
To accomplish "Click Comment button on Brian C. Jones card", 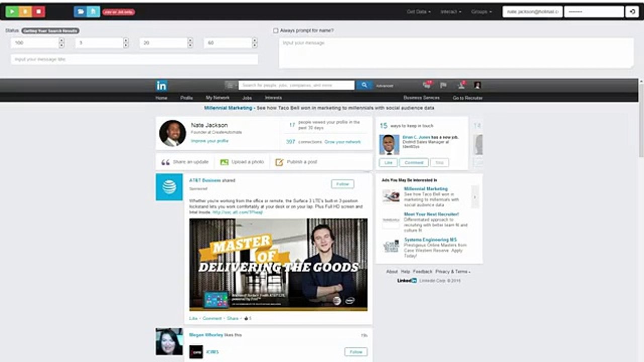I will pyautogui.click(x=414, y=163).
